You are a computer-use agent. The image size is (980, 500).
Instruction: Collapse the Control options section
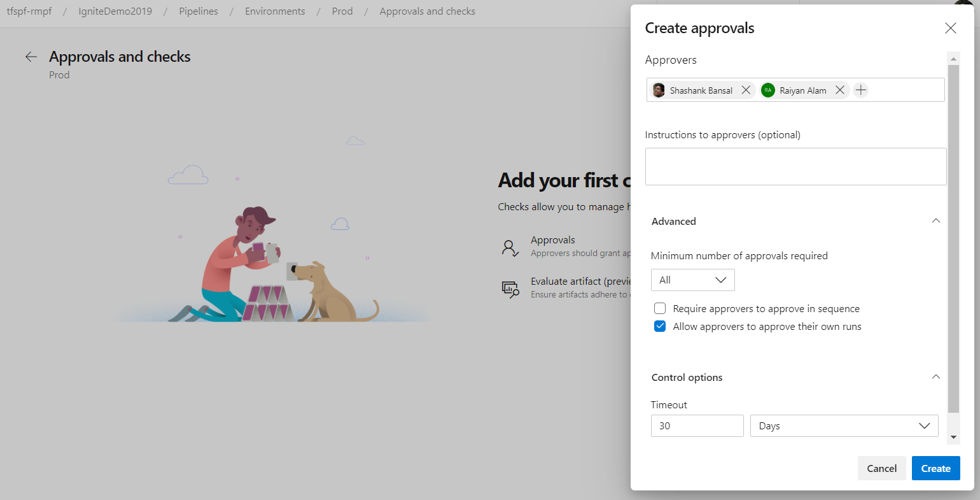tap(935, 377)
